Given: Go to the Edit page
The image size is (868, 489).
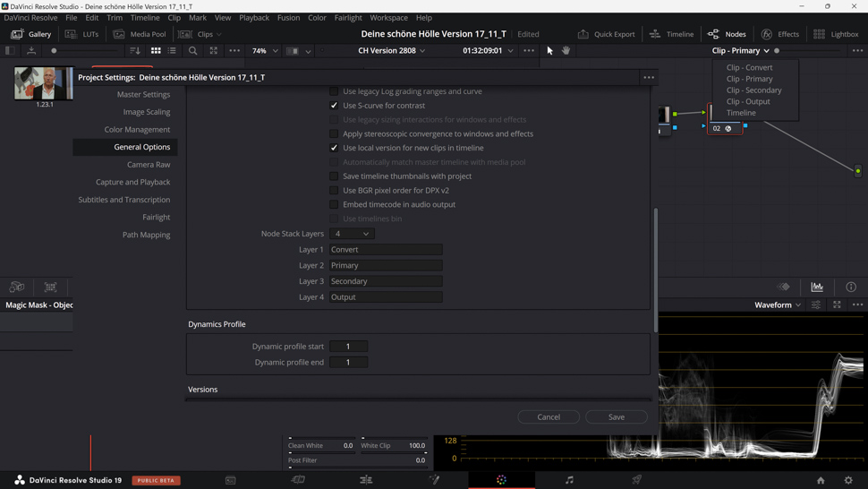Looking at the screenshot, I should [x=366, y=480].
